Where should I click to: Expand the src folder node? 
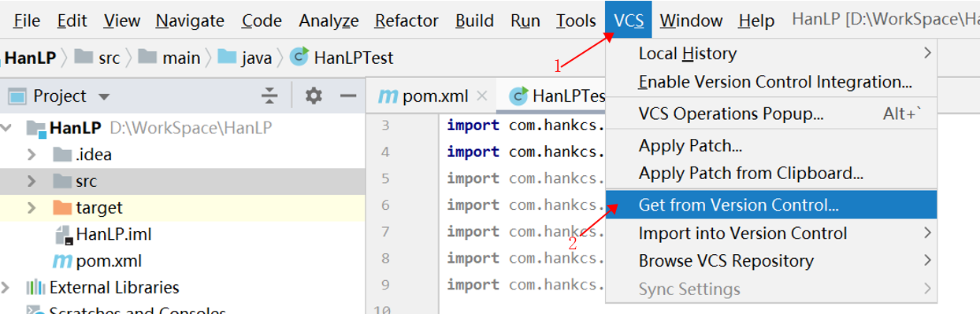(x=32, y=181)
